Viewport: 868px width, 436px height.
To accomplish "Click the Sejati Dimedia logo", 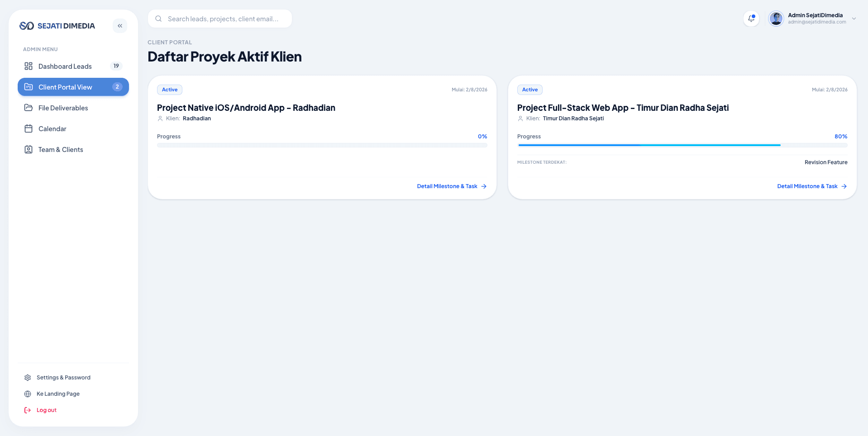I will coord(57,26).
